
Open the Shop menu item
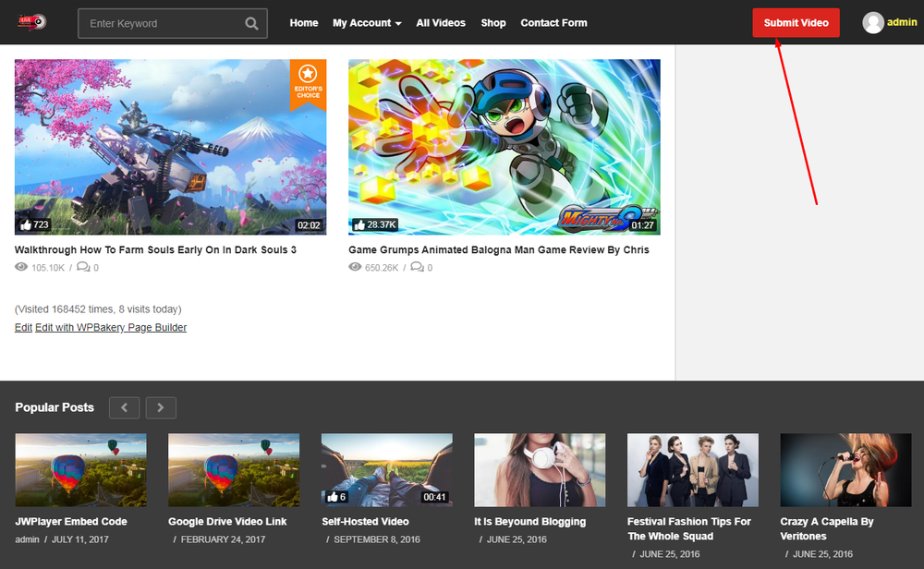click(x=493, y=23)
